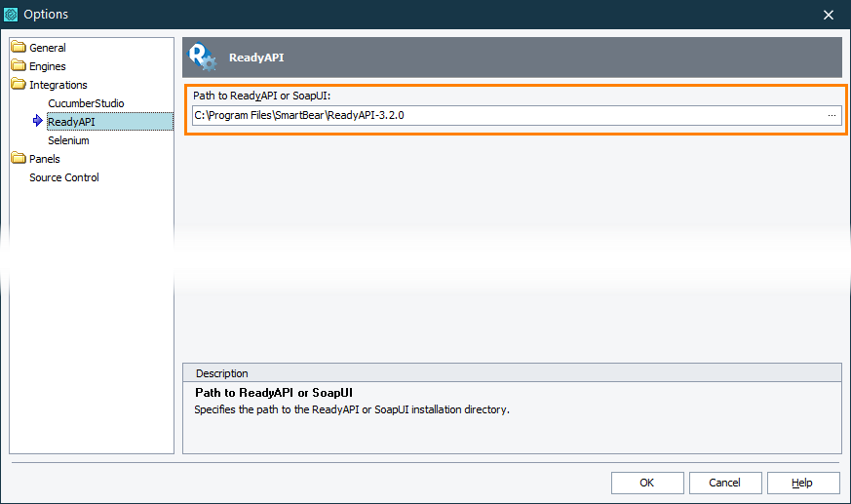Select the Selenium tree item
This screenshot has width=851, height=504.
click(68, 140)
